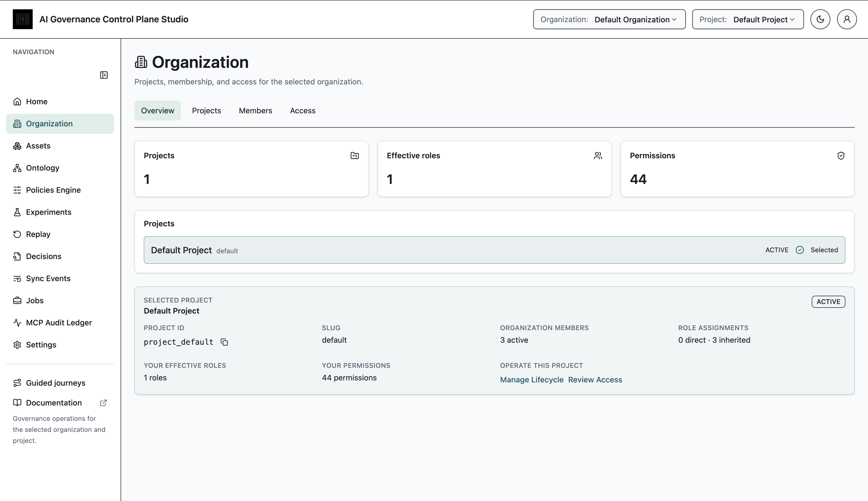This screenshot has width=868, height=501.
Task: Click the Selected check circle icon
Action: 799,250
